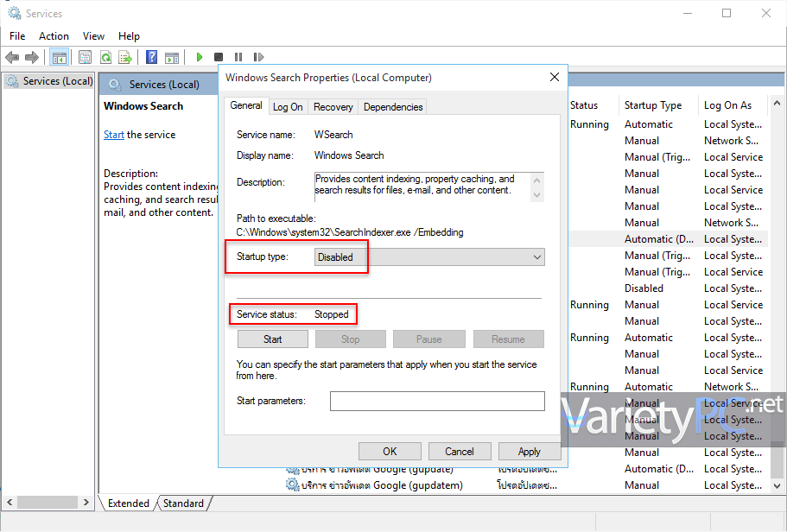The height and width of the screenshot is (532, 787).
Task: Click the Description box scroll-down arrow
Action: 536,194
